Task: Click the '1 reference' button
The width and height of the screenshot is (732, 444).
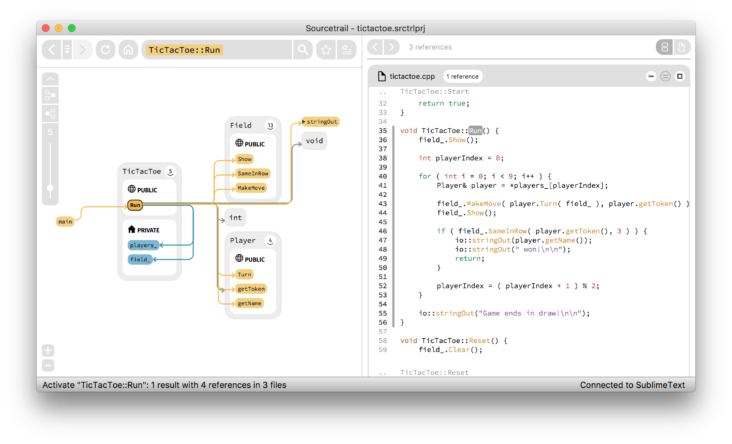Action: [462, 76]
